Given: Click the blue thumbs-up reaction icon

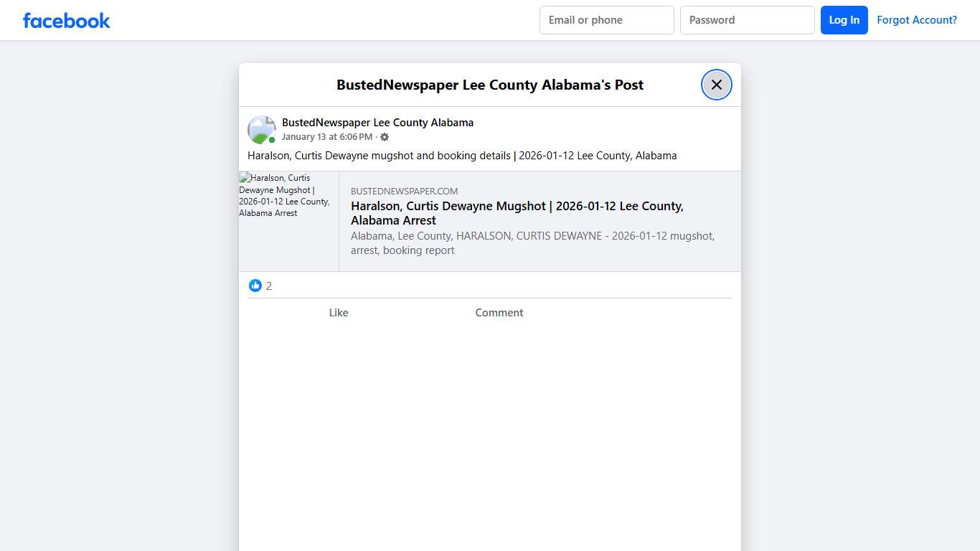Looking at the screenshot, I should pyautogui.click(x=255, y=285).
